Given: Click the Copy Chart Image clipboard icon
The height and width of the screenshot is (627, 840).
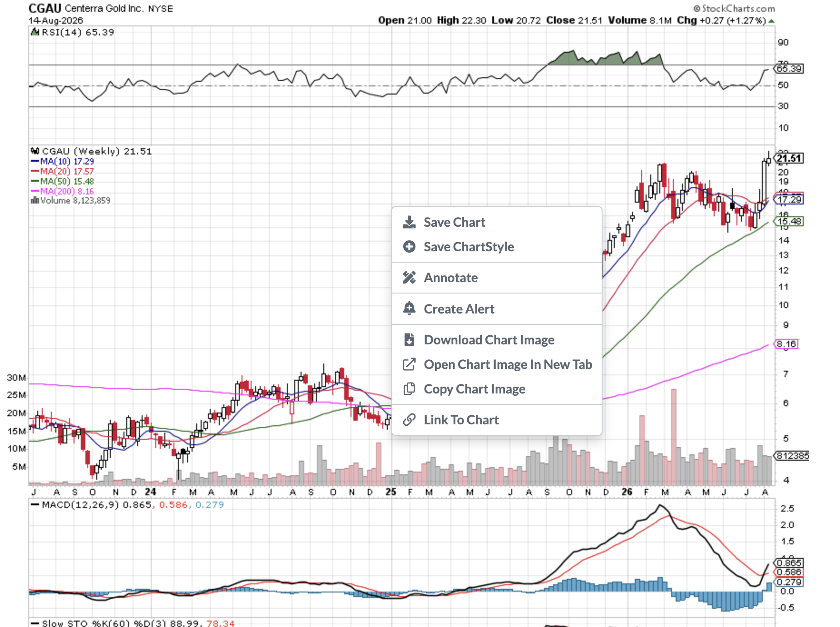Looking at the screenshot, I should 409,389.
